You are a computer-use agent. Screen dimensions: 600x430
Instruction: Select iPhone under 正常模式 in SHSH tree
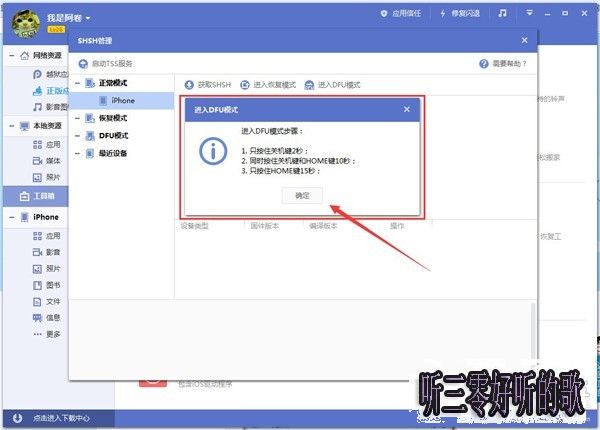point(122,101)
